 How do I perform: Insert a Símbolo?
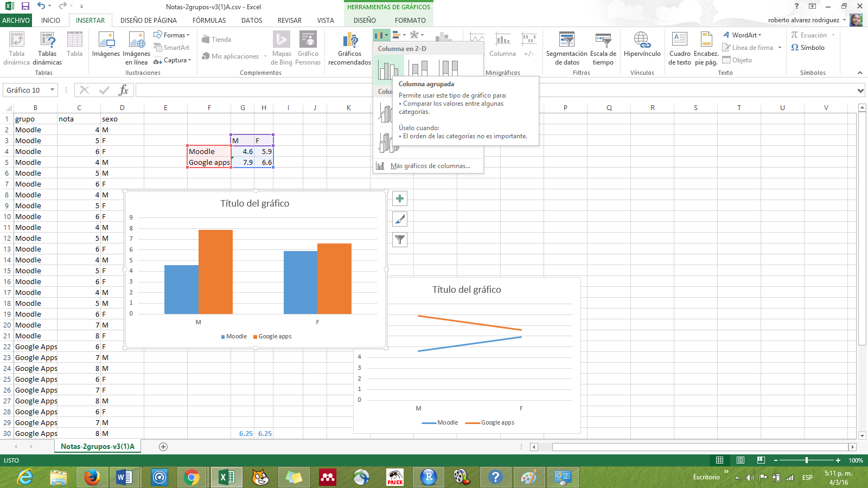(808, 48)
